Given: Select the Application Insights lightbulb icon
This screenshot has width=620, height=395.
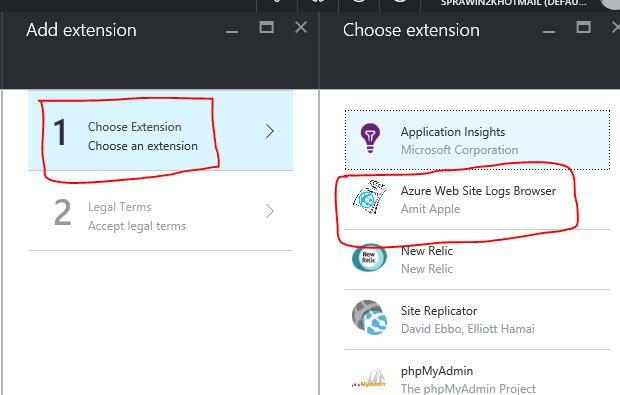Looking at the screenshot, I should click(x=370, y=138).
